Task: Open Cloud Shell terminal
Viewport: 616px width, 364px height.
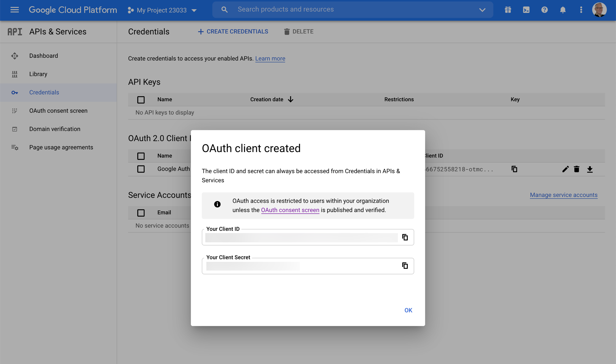Action: pos(526,10)
